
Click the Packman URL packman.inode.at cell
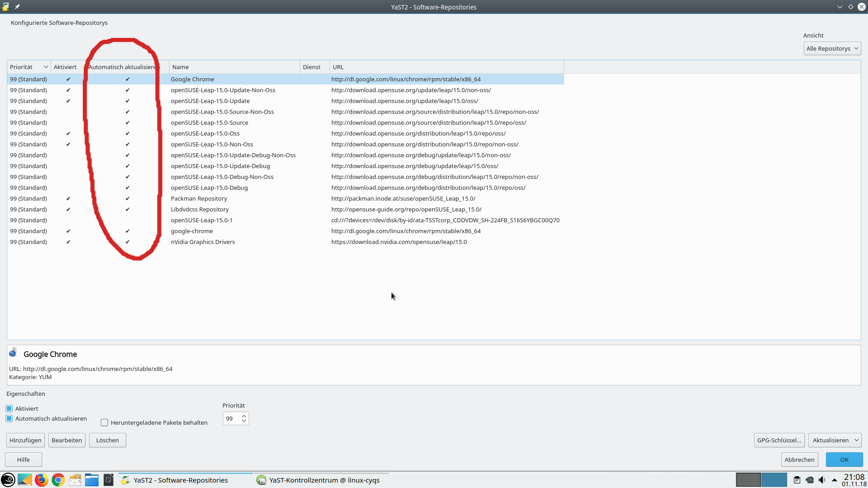click(x=403, y=198)
